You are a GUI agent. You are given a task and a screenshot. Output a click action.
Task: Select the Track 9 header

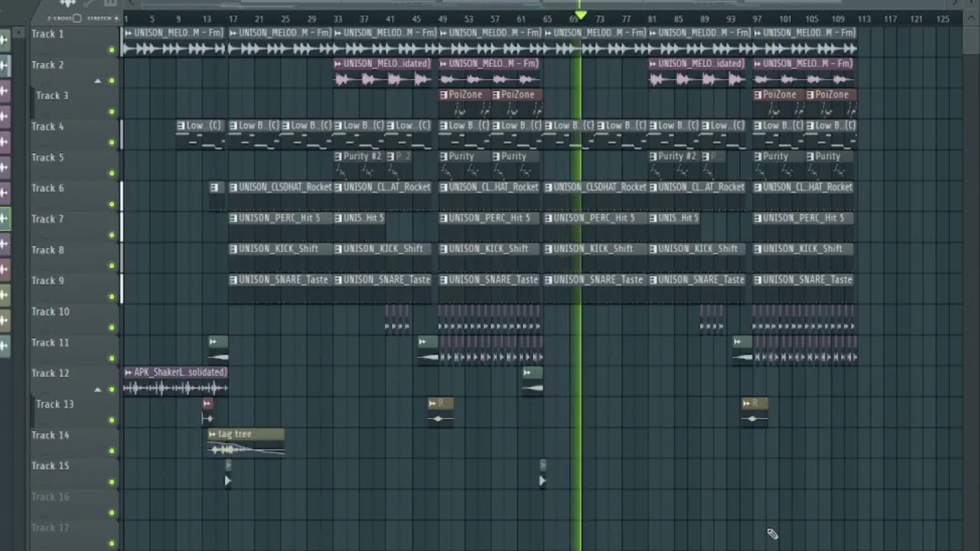[75, 289]
